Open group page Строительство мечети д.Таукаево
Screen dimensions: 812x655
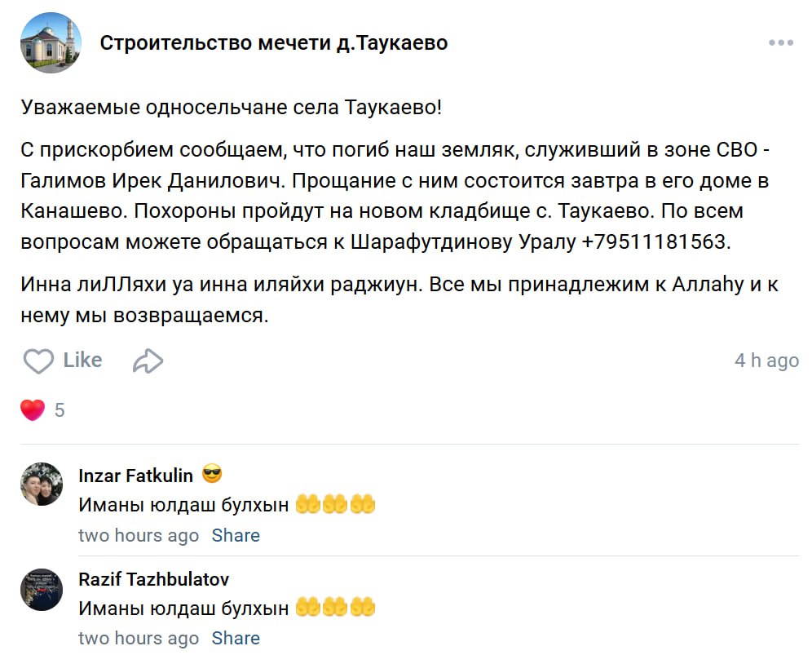[x=274, y=43]
